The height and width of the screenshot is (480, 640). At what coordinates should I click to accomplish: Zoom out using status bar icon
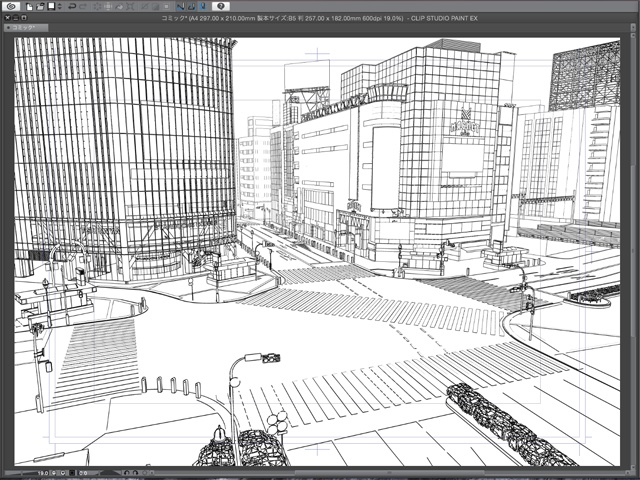pos(55,473)
